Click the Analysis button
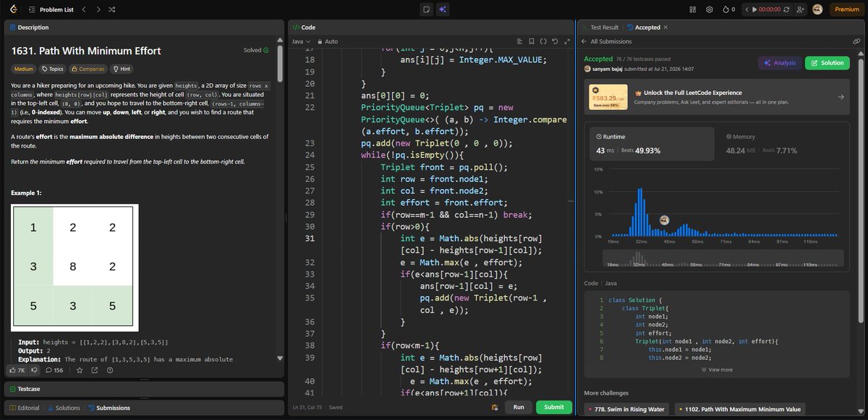This screenshot has height=420, width=868. pos(780,63)
